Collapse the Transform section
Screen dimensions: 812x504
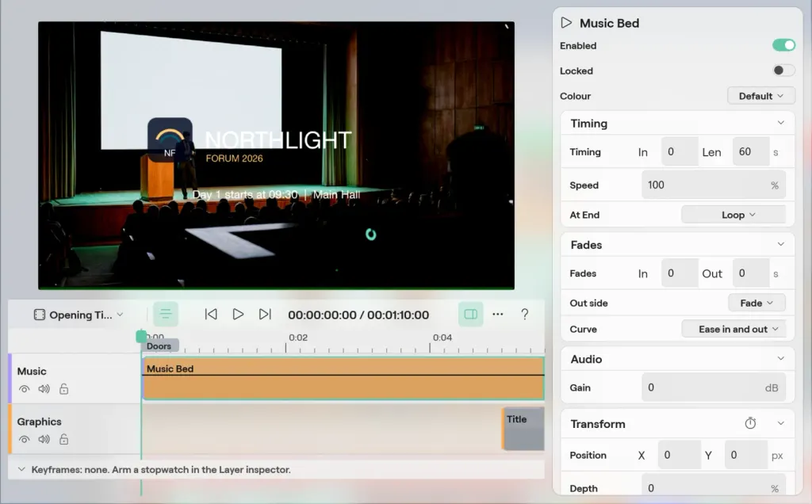[780, 423]
